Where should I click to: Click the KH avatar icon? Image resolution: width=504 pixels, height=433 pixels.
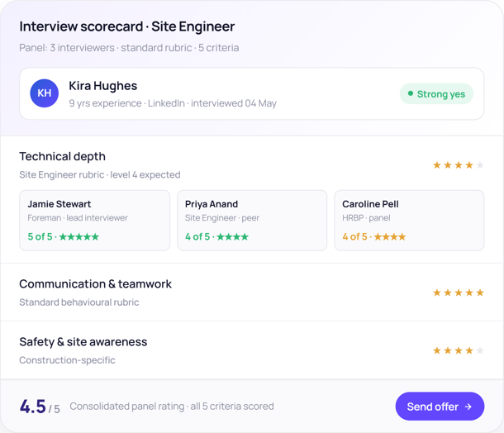45,93
